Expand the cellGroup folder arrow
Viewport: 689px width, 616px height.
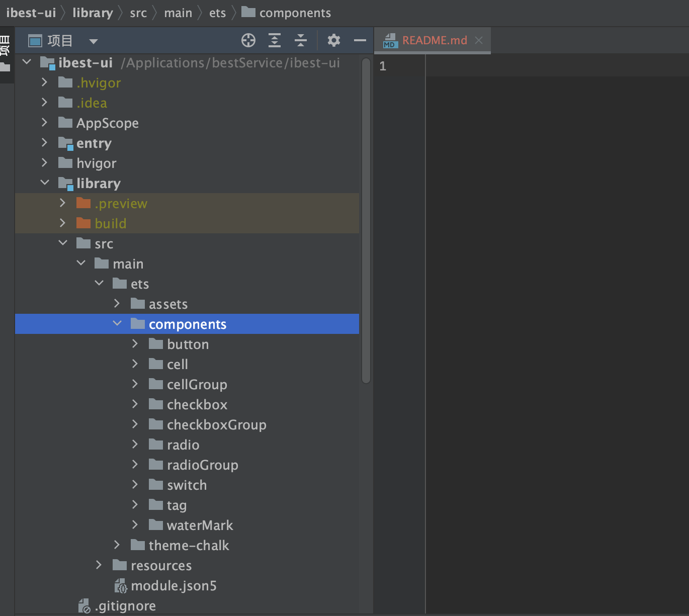click(x=135, y=384)
